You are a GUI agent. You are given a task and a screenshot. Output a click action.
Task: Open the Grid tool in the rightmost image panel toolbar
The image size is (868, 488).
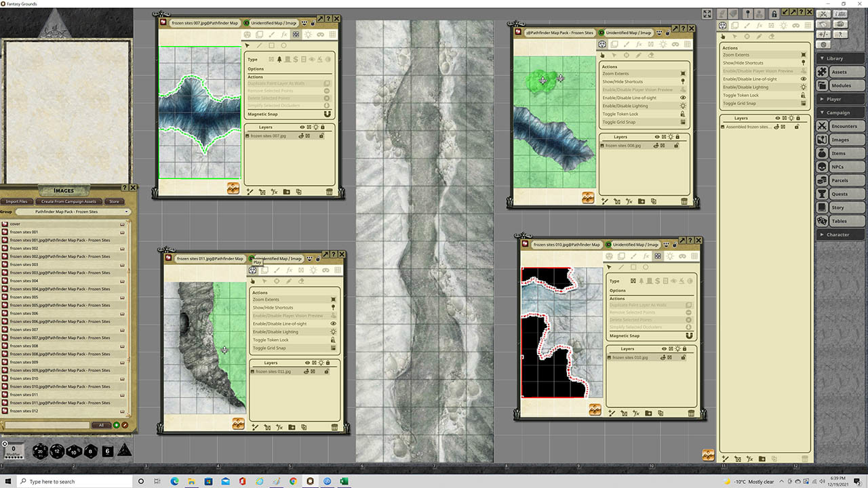pos(808,26)
